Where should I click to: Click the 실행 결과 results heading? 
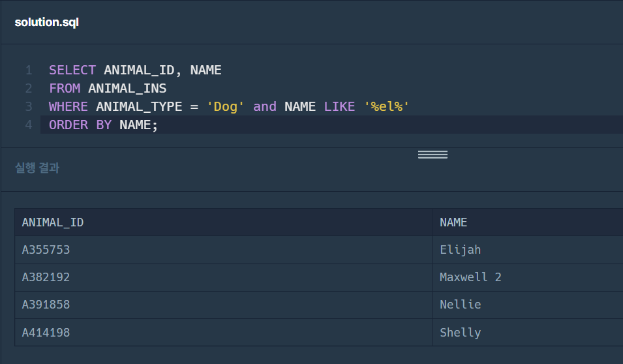(37, 168)
